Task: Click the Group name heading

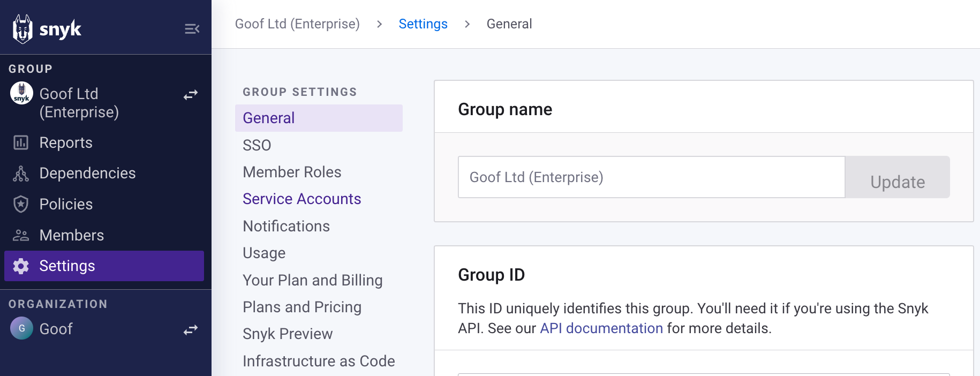Action: [505, 109]
